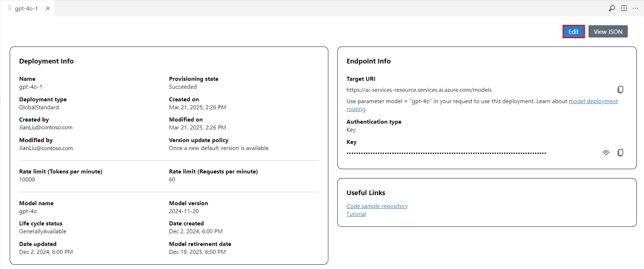
Task: Follow the Tutorial link
Action: tap(356, 214)
